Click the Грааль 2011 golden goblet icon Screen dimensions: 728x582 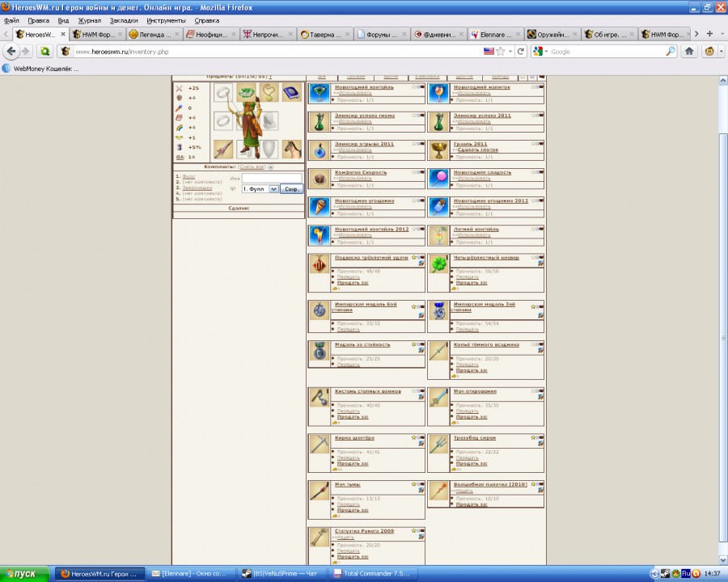[438, 150]
